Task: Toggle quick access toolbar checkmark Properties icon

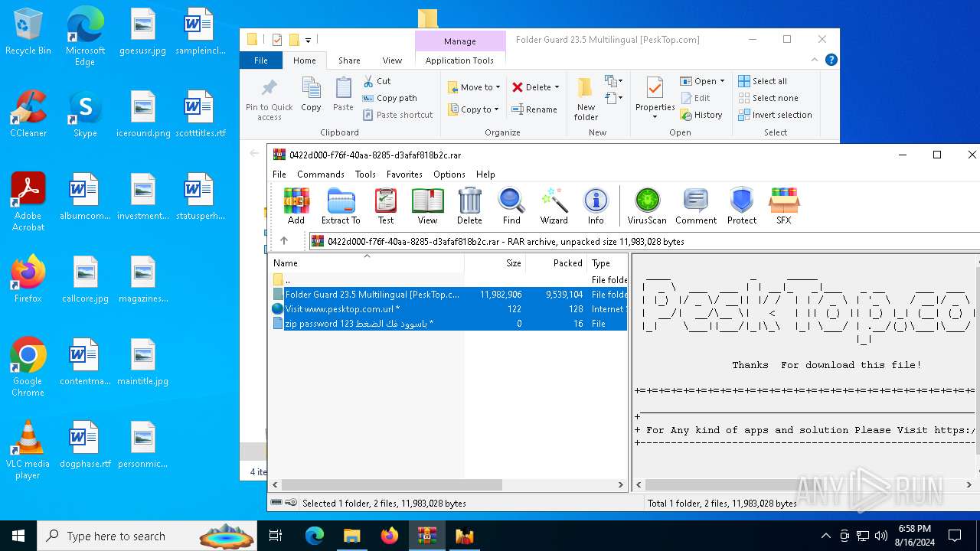Action: (277, 40)
